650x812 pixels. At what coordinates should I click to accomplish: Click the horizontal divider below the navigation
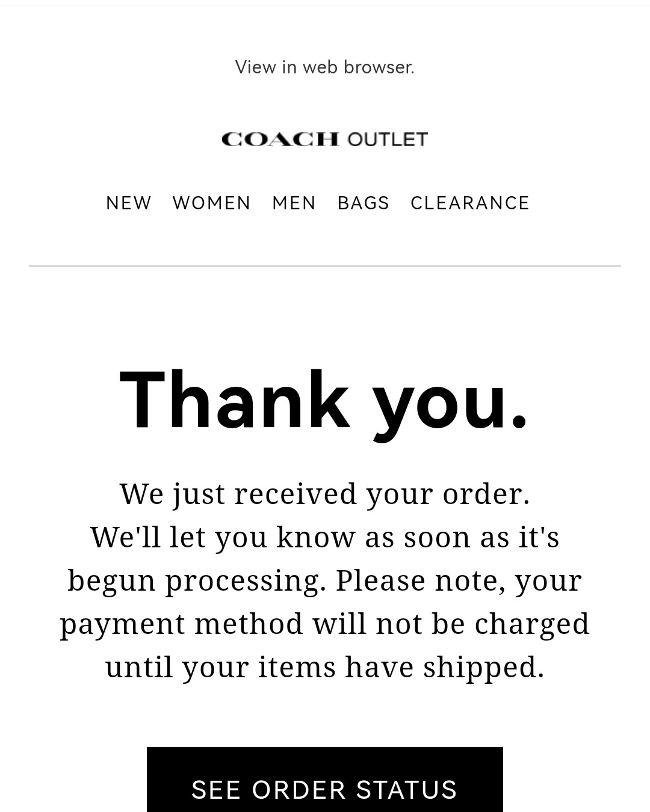click(x=325, y=266)
